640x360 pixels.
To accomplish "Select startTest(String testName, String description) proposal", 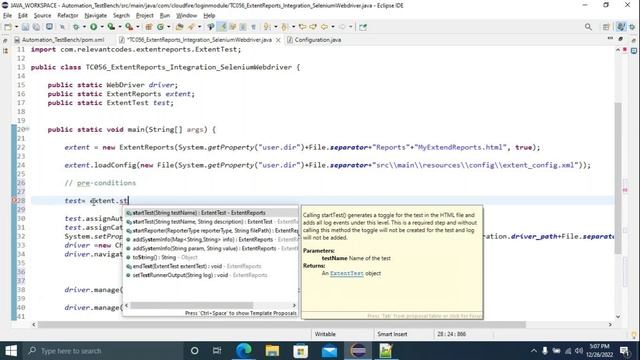I will point(211,222).
